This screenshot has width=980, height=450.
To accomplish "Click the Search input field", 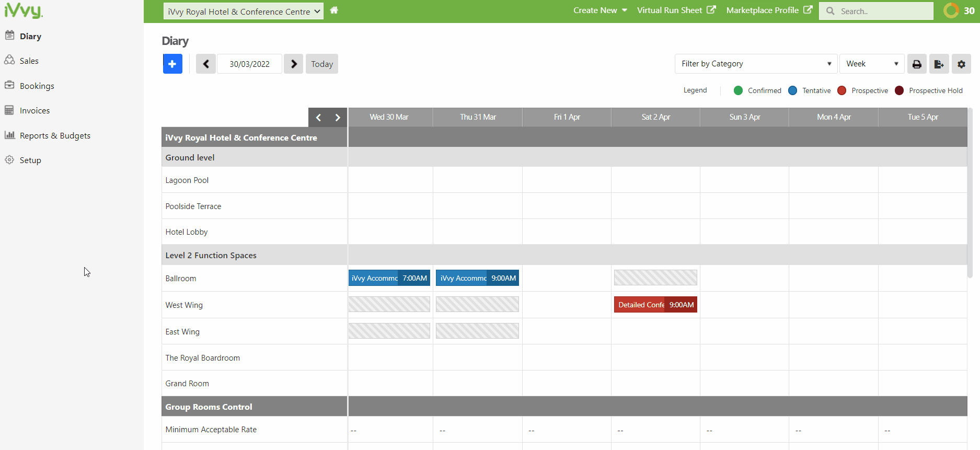I will 876,11.
